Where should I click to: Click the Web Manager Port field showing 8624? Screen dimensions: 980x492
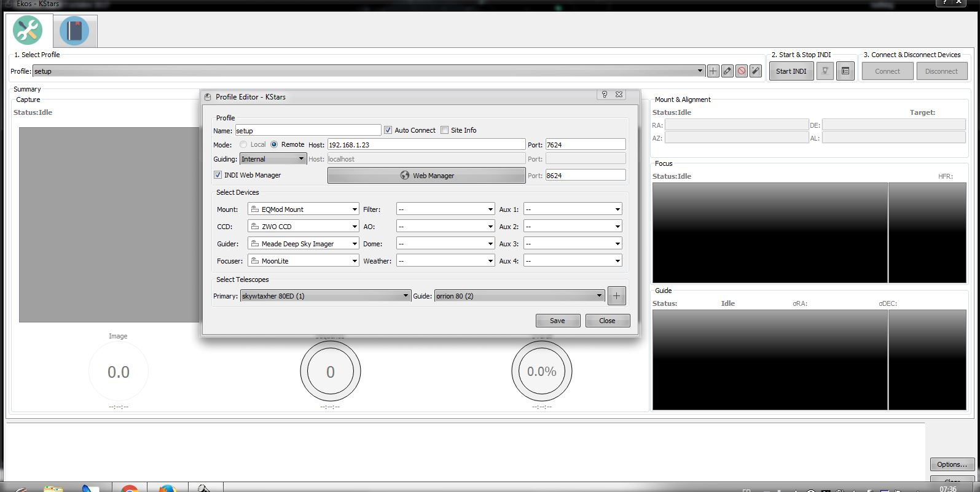(x=586, y=176)
